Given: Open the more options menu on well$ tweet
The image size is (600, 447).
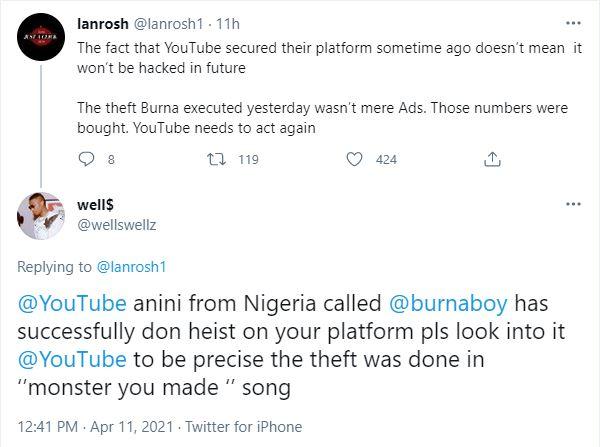Looking at the screenshot, I should [573, 203].
